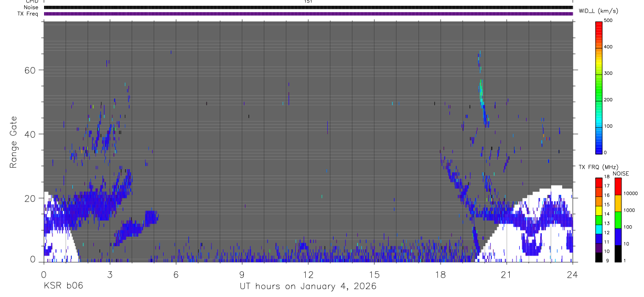Image resolution: width=644 pixels, height=297 pixels.
Task: Select the orange segment of the NOISE legend
Action: coord(618,203)
